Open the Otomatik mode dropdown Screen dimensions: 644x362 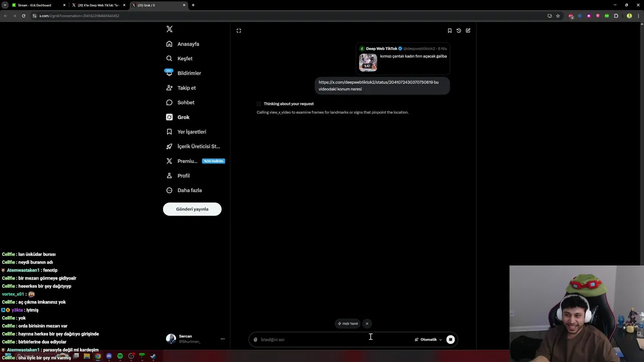(428, 340)
